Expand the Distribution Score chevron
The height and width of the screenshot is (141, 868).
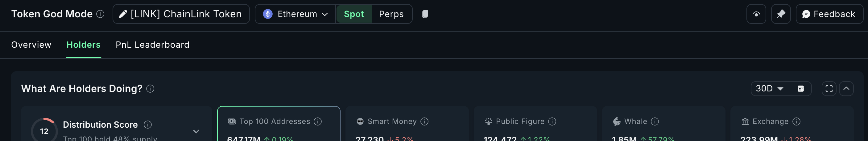196,131
